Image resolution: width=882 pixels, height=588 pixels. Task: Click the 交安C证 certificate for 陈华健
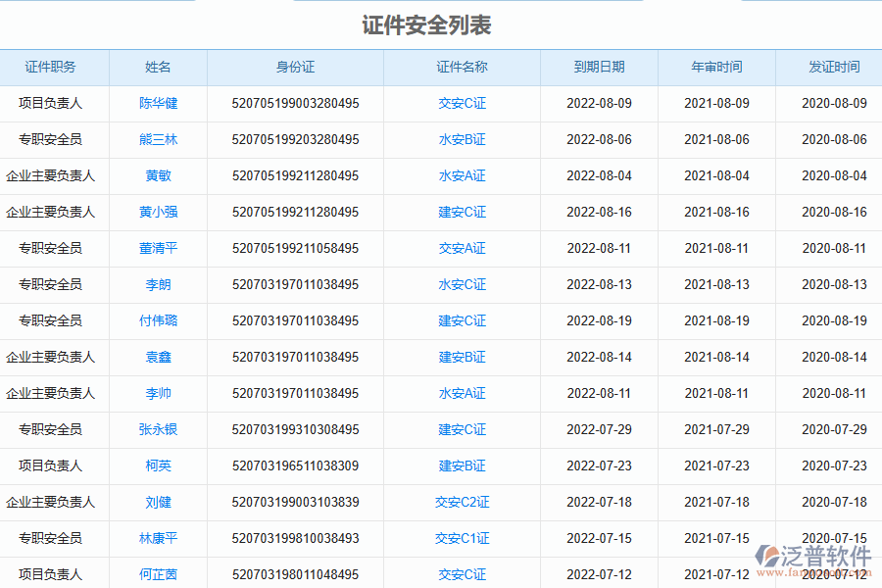point(461,103)
